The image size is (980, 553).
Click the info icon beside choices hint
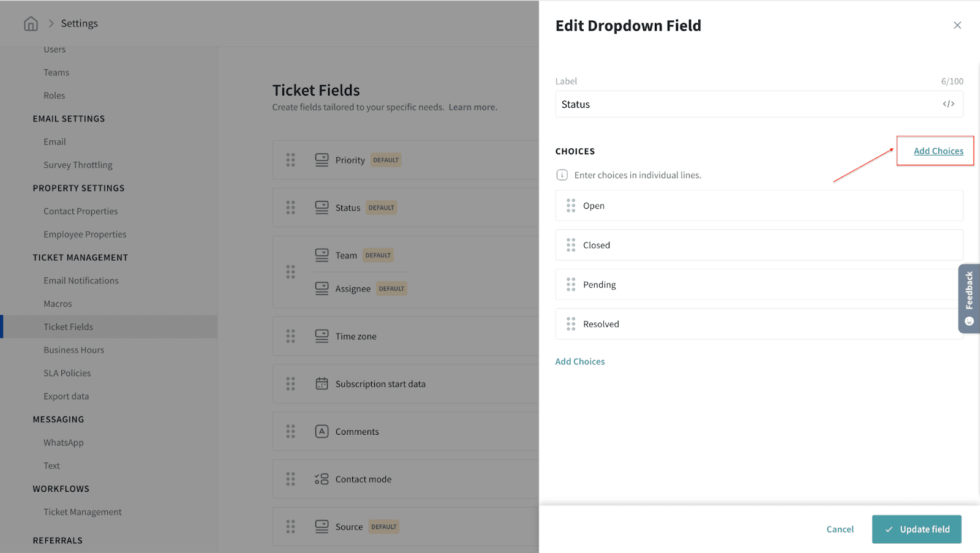tap(562, 175)
